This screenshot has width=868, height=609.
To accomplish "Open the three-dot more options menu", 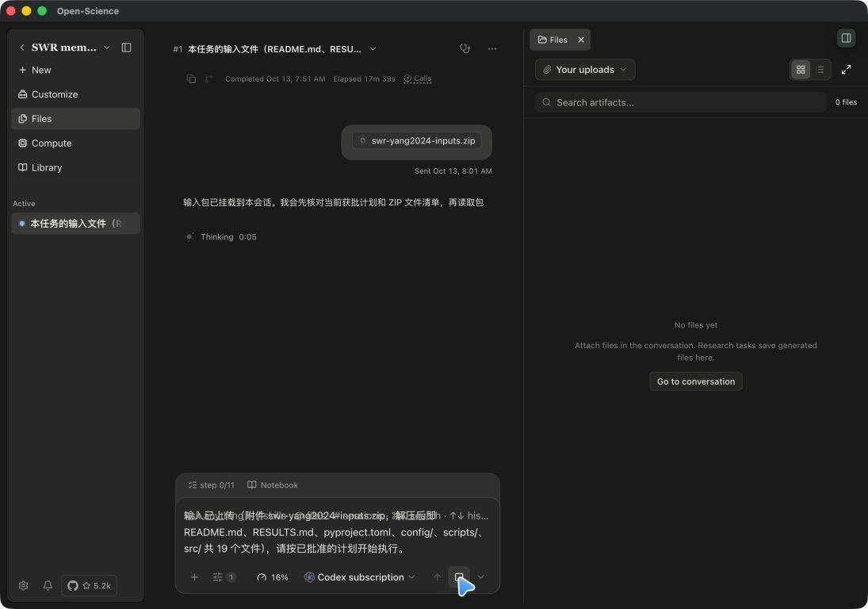I will (x=492, y=48).
